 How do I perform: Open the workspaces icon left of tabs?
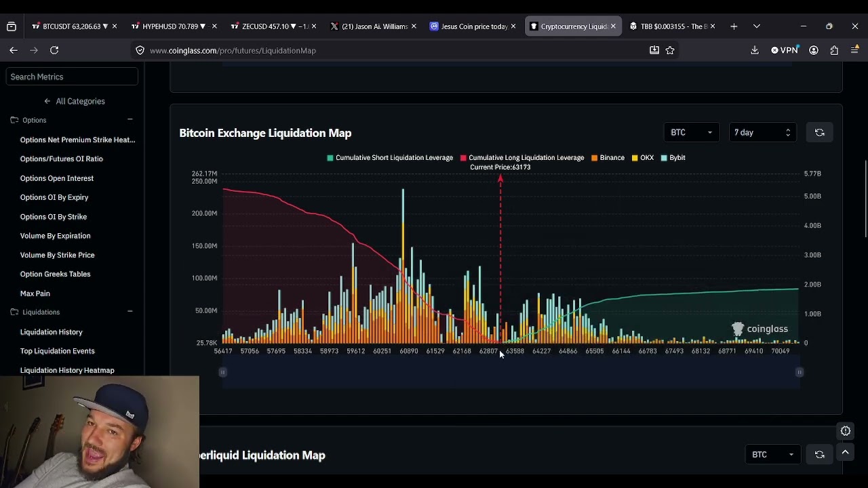tap(11, 26)
